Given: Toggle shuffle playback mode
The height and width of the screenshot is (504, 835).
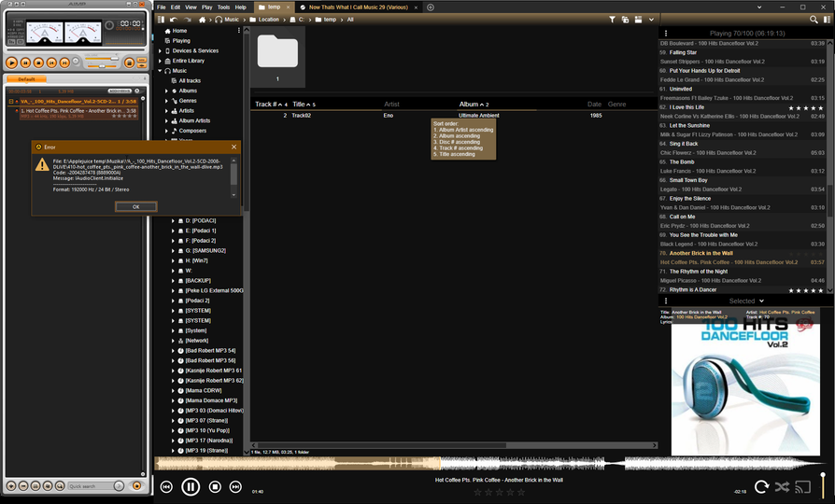Looking at the screenshot, I should click(x=782, y=486).
